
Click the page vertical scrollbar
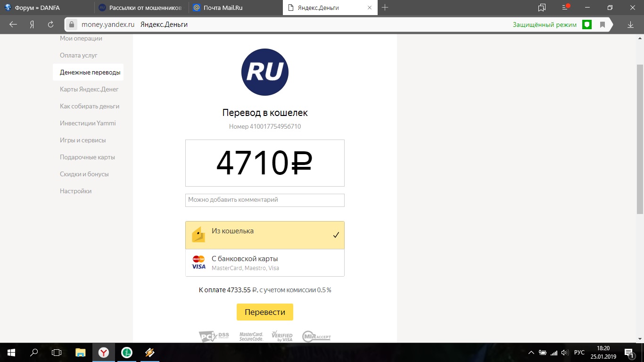point(640,141)
